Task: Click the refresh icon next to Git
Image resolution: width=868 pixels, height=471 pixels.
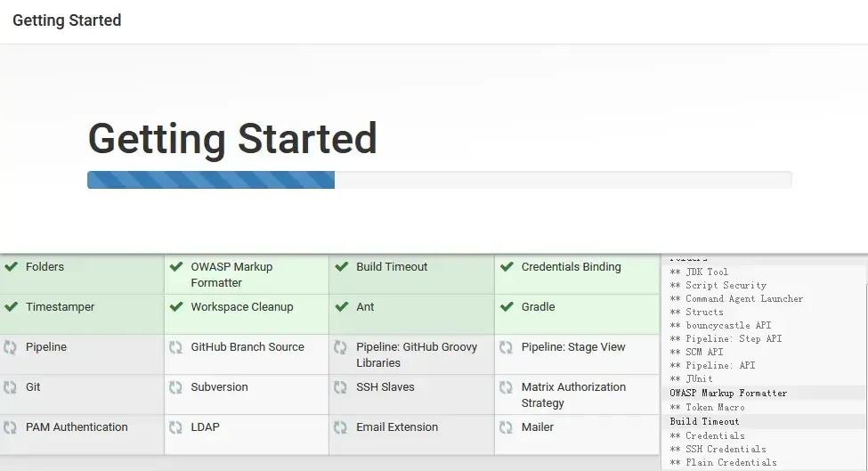Action: coord(11,387)
